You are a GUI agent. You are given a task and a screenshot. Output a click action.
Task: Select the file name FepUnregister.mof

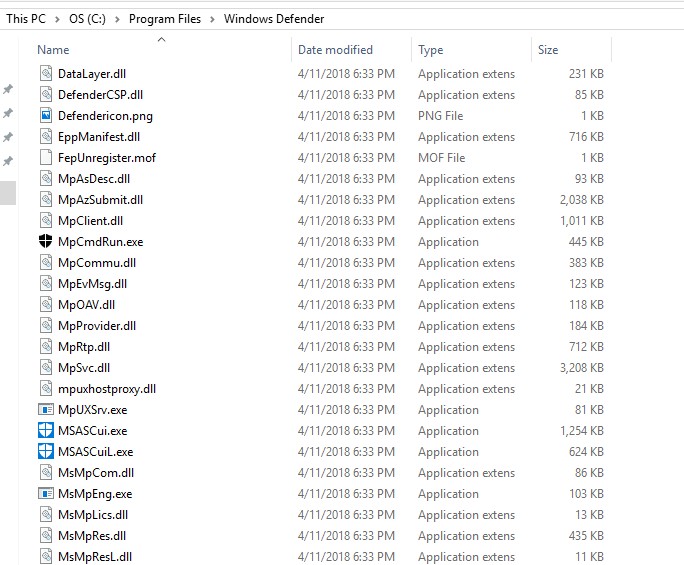click(107, 158)
